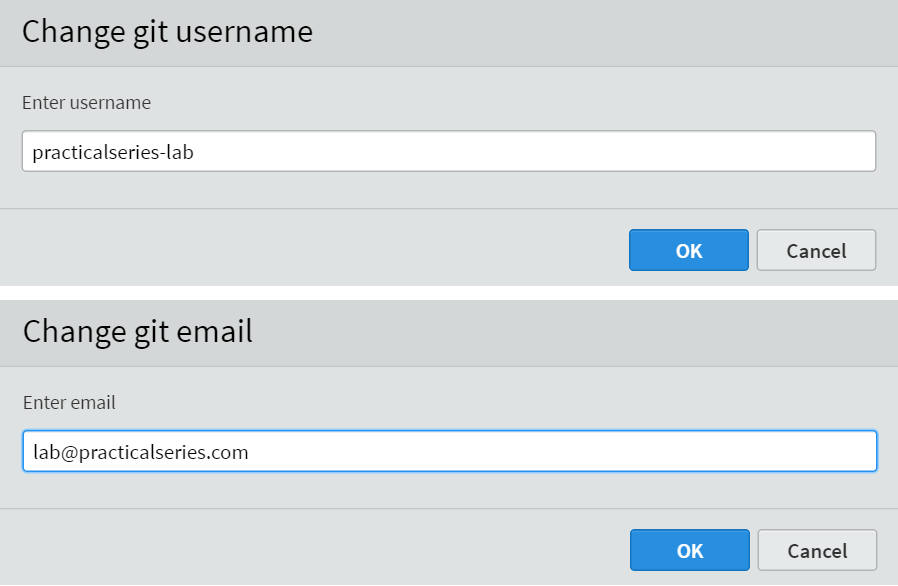
Task: Click the 'lab@practicalseries.com' text in email box
Action: pos(141,453)
